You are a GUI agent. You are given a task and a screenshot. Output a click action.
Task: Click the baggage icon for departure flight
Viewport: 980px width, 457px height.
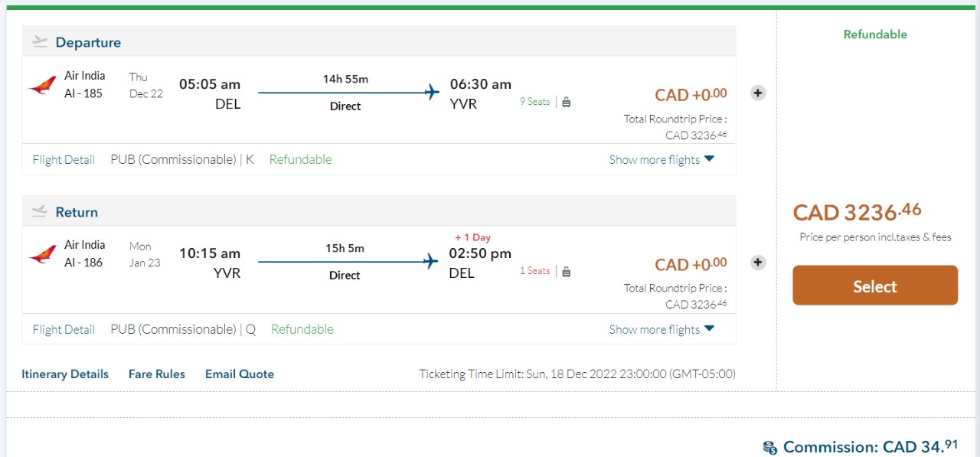pyautogui.click(x=567, y=102)
